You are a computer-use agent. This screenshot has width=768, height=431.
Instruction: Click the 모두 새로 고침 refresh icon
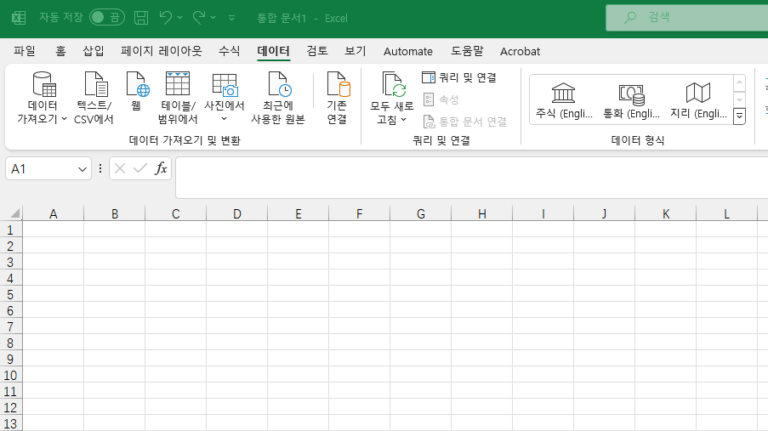tap(392, 88)
